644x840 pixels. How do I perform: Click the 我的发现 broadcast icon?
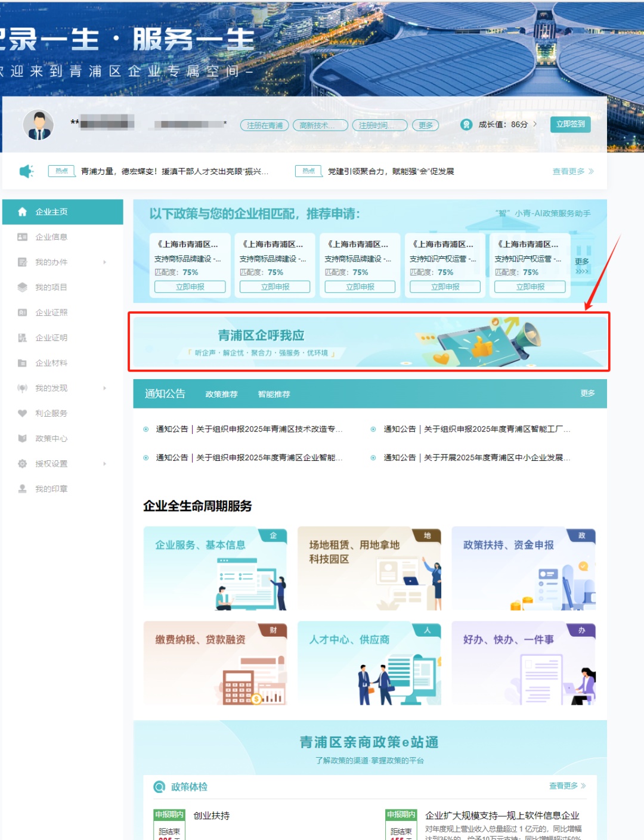pos(22,388)
